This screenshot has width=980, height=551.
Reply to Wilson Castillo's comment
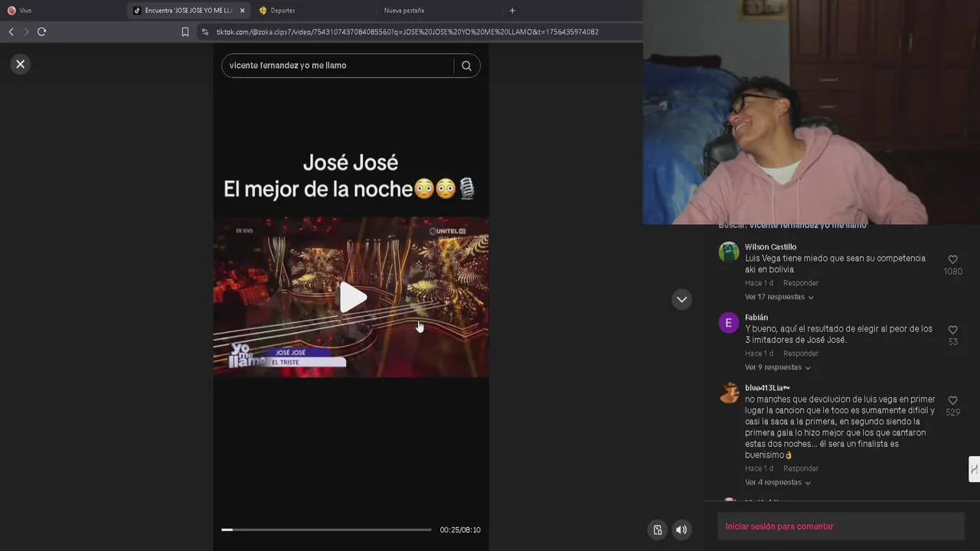click(x=801, y=283)
